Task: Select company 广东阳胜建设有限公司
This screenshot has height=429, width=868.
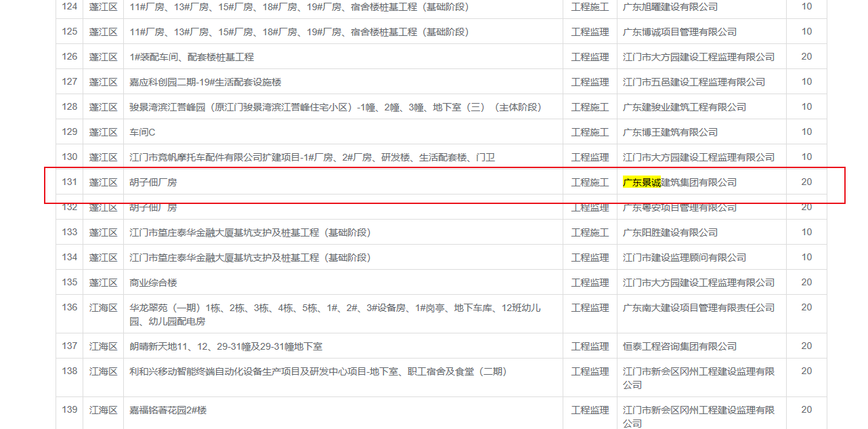Action: coord(670,232)
